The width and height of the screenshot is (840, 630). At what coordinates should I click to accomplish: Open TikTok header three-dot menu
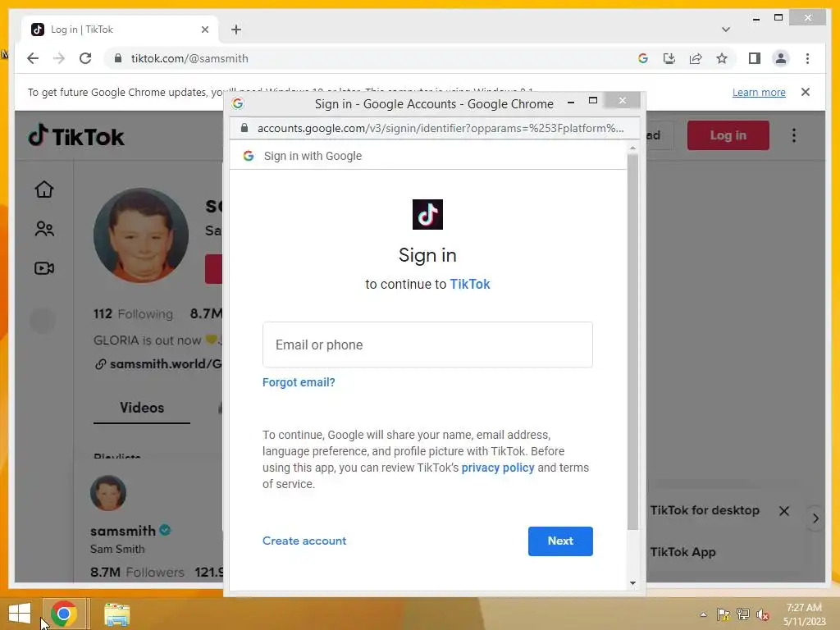point(794,135)
